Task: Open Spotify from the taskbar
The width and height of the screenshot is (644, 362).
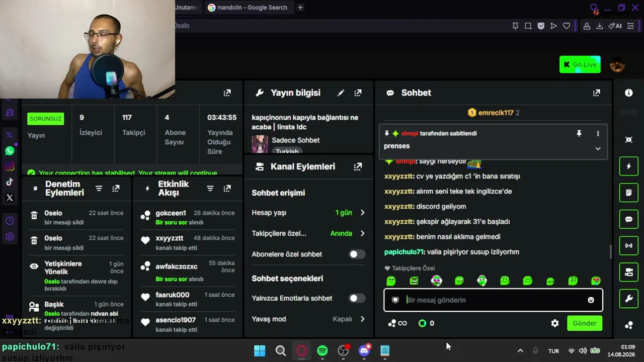Action: (x=323, y=351)
